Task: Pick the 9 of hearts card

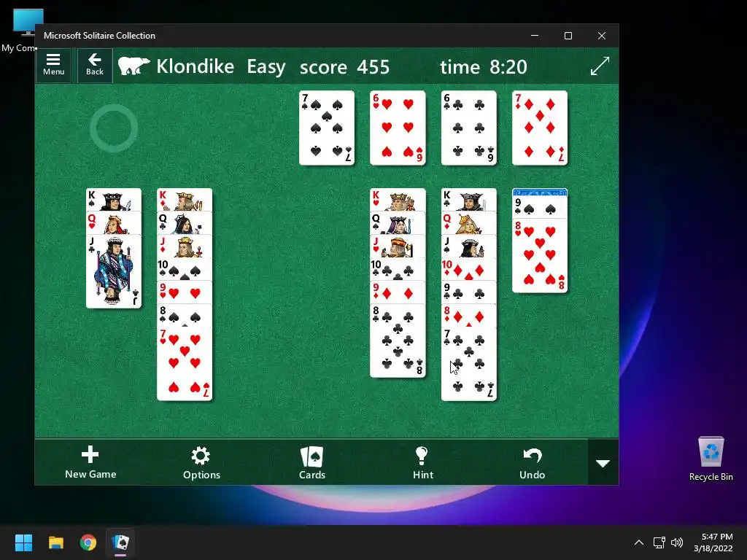Action: click(x=185, y=292)
